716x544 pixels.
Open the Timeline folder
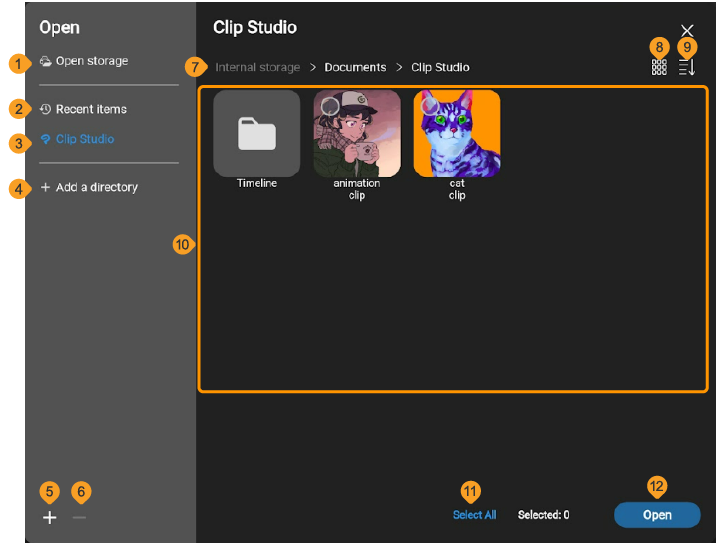tap(257, 133)
